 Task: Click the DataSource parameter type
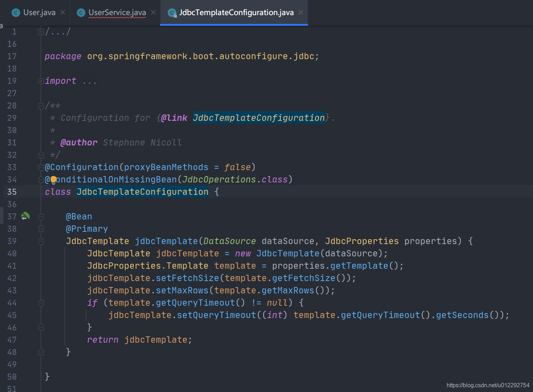point(229,241)
